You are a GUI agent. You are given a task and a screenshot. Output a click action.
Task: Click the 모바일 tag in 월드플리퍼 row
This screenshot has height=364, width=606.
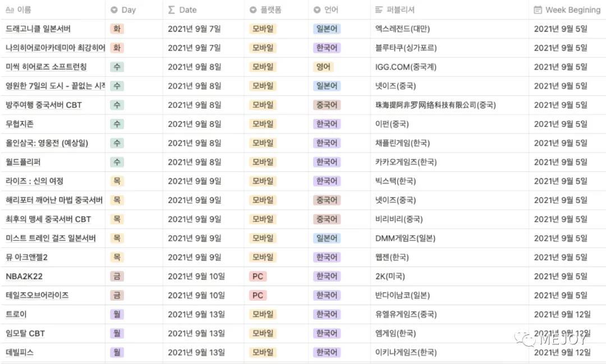coord(263,162)
